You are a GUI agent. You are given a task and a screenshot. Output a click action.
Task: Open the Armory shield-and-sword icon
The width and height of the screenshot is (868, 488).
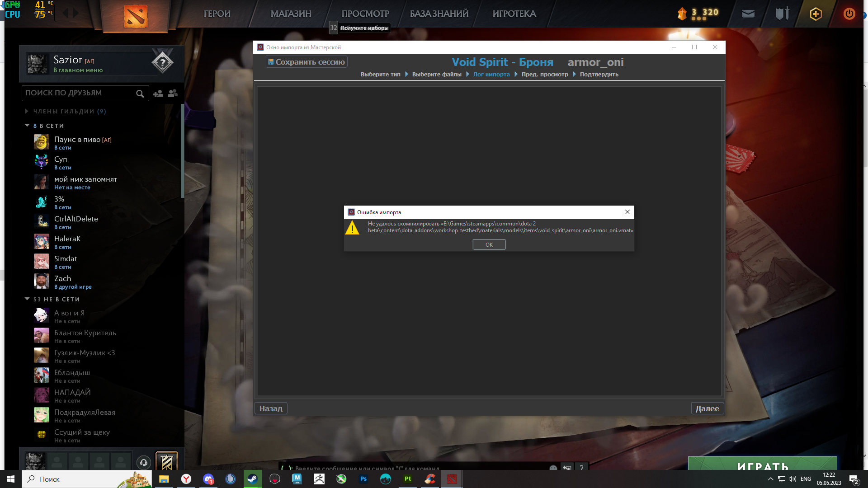pyautogui.click(x=782, y=13)
